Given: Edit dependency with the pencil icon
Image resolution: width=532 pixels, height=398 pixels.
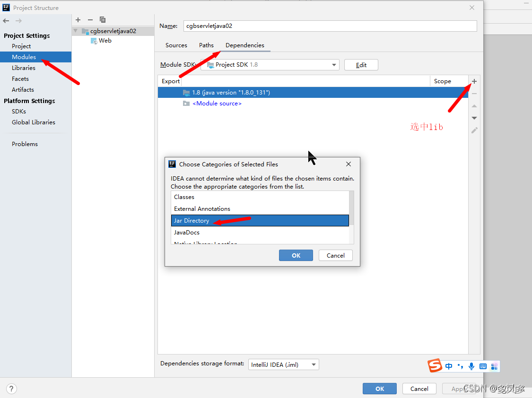Looking at the screenshot, I should click(x=474, y=130).
